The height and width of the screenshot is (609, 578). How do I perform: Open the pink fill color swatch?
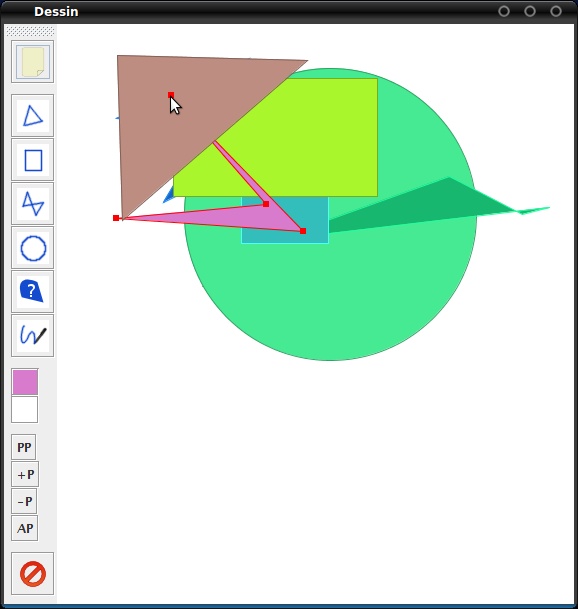point(25,382)
